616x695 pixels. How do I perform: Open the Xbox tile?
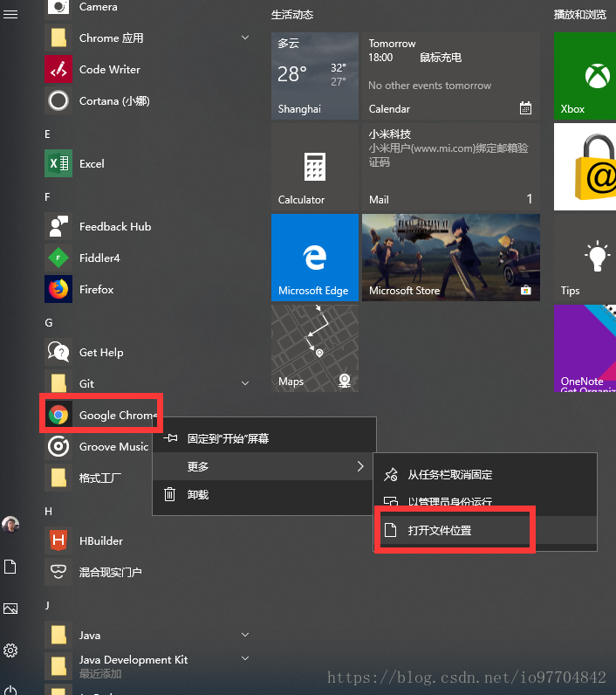click(x=585, y=76)
